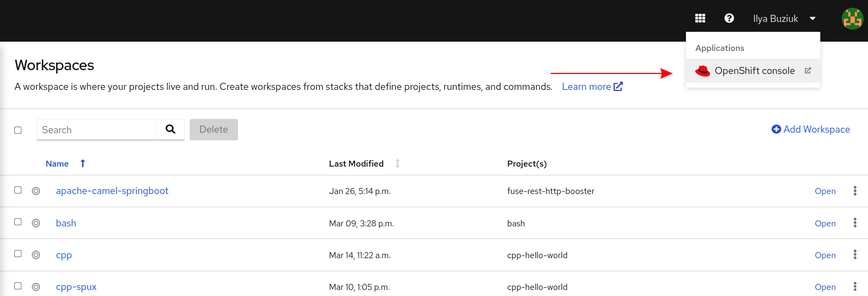Click the sort arrows beside Last Modified
Viewport: 868px width, 296px height.
pos(398,163)
